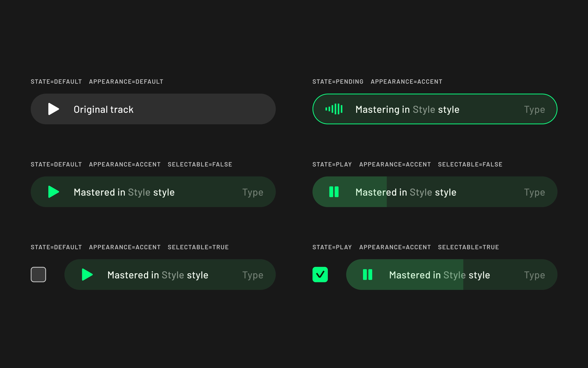Image resolution: width=588 pixels, height=368 pixels.
Task: Pause the playing track next to checked checkbox
Action: [367, 275]
